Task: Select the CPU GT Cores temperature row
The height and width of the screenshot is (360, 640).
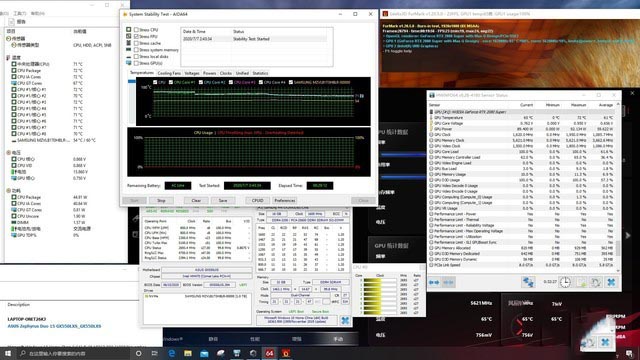Action: click(x=61, y=83)
